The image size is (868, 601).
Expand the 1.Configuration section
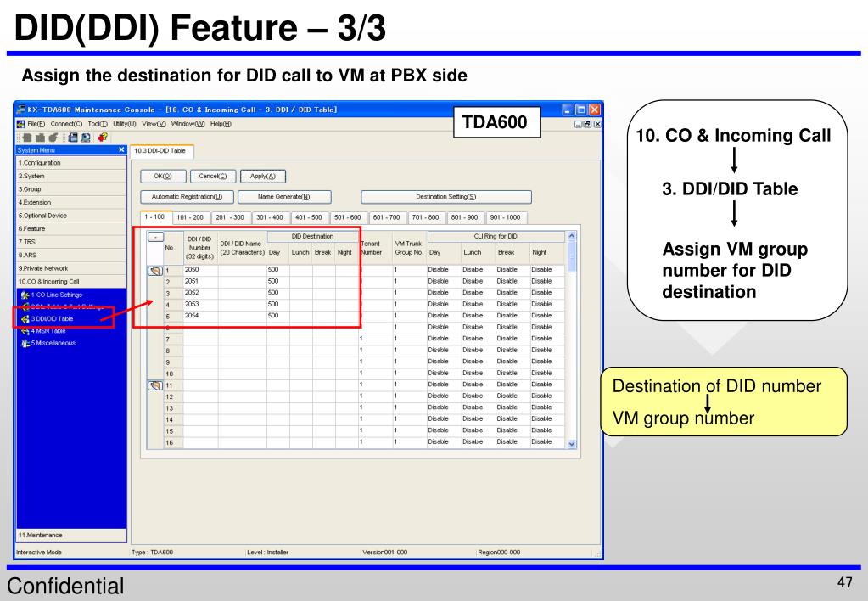coord(71,163)
